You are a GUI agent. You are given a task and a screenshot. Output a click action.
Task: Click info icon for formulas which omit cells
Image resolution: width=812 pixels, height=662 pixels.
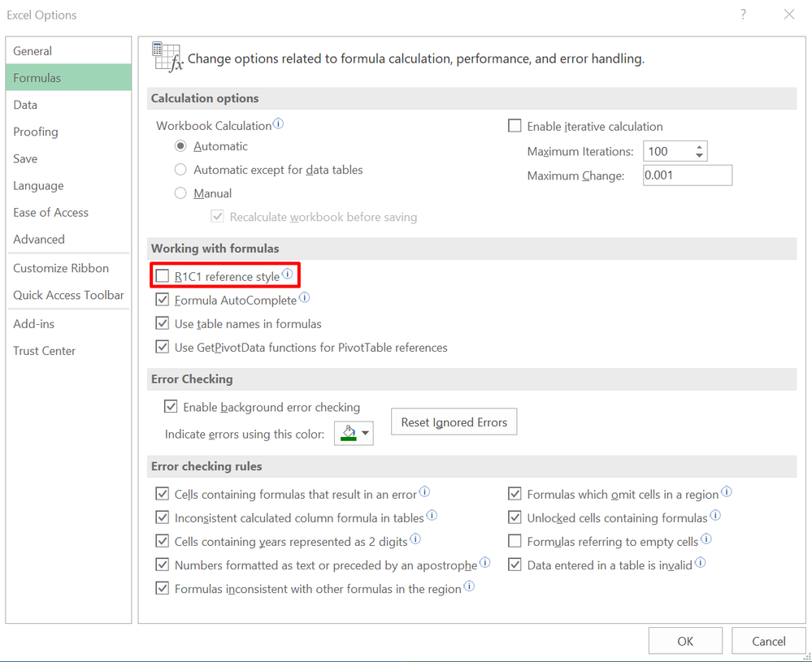coord(727,491)
